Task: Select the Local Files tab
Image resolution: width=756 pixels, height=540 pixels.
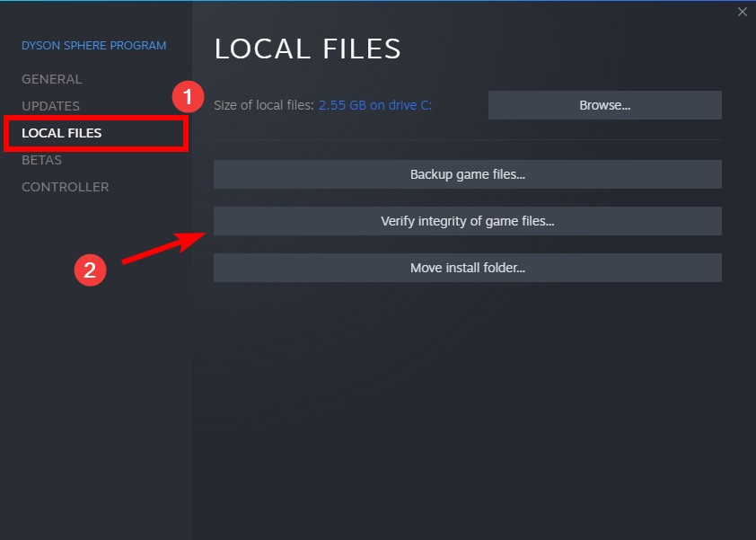Action: [62, 133]
